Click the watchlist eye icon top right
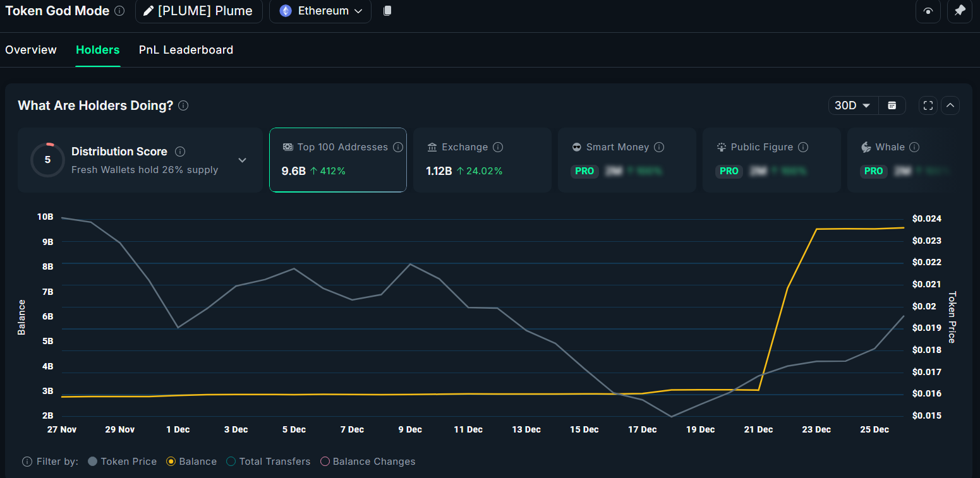 928,11
